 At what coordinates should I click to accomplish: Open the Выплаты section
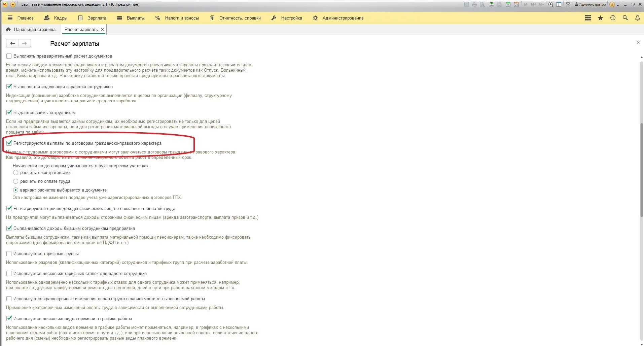pos(131,18)
